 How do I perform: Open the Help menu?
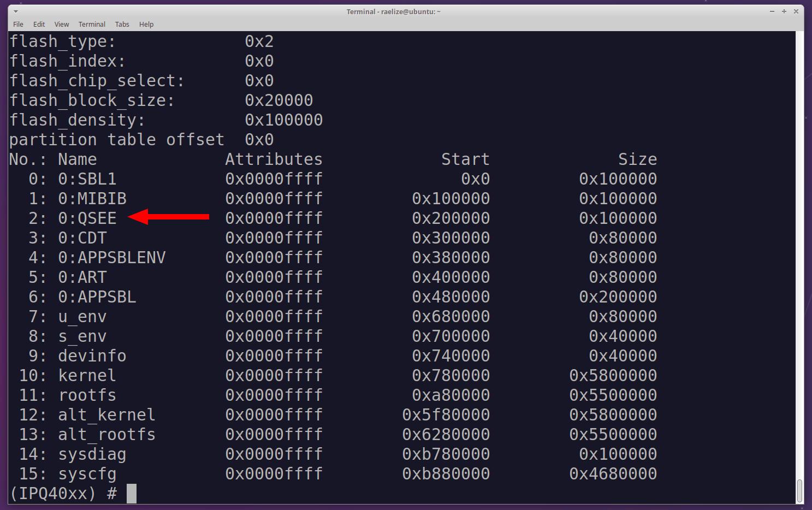point(146,24)
